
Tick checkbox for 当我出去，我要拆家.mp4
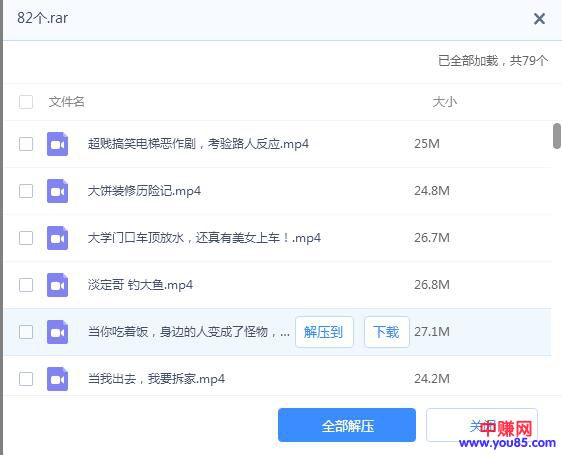click(26, 379)
